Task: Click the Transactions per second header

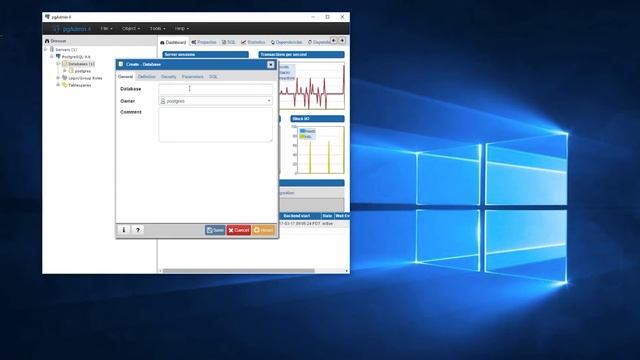Action: (301, 54)
